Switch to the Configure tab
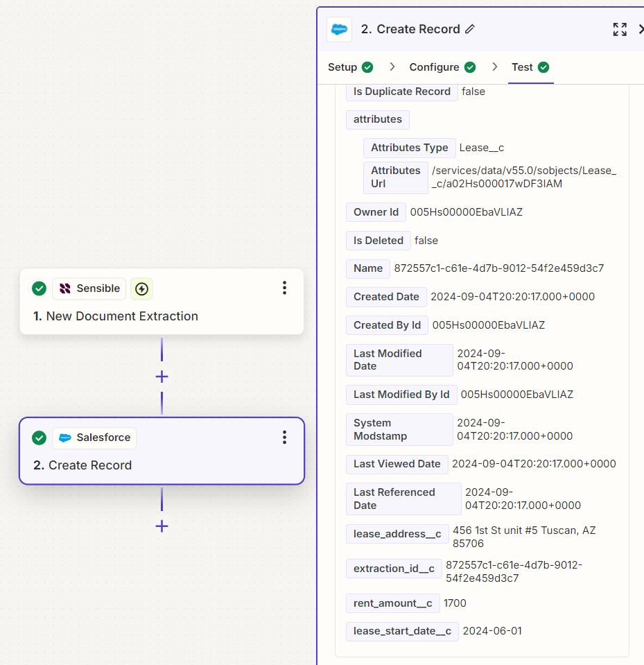 (x=434, y=67)
